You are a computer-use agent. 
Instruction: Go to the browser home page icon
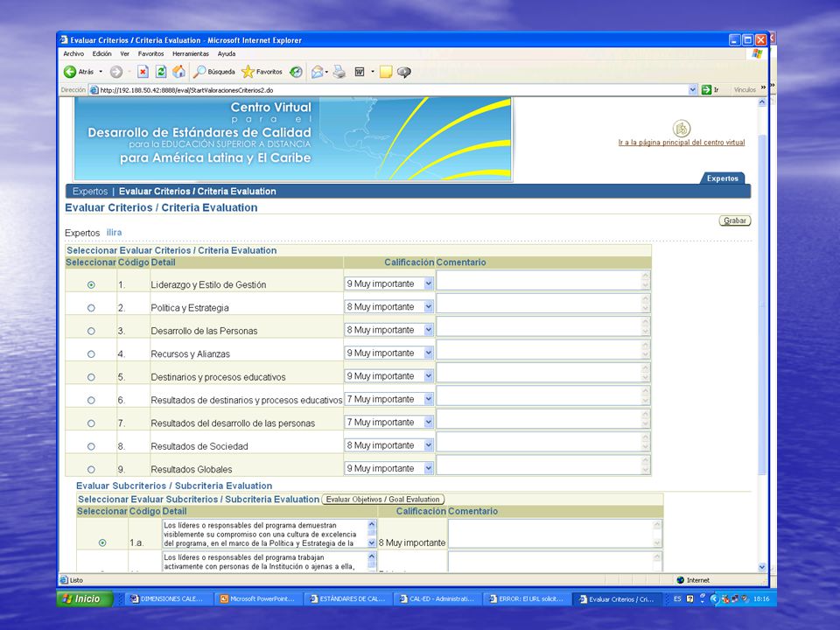178,72
